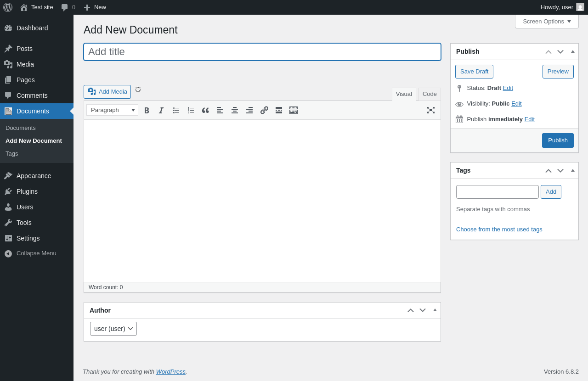Screen dimensions: 588x381
Task: Open the comments bubble in admin bar
Action: pos(68,7)
